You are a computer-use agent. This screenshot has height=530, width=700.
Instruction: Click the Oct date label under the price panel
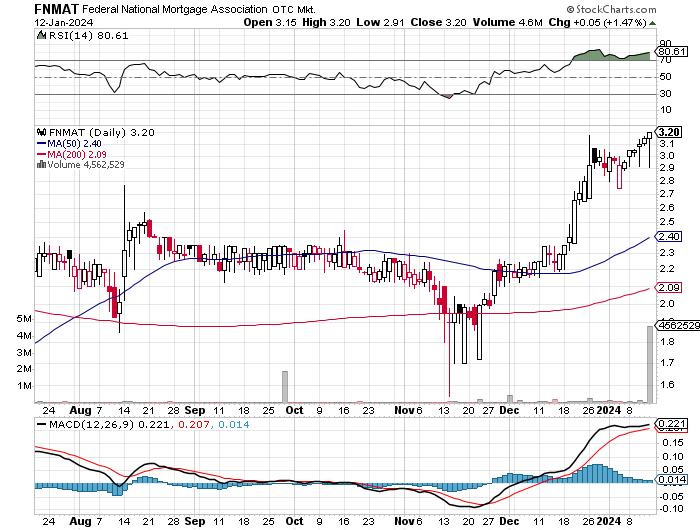294,410
